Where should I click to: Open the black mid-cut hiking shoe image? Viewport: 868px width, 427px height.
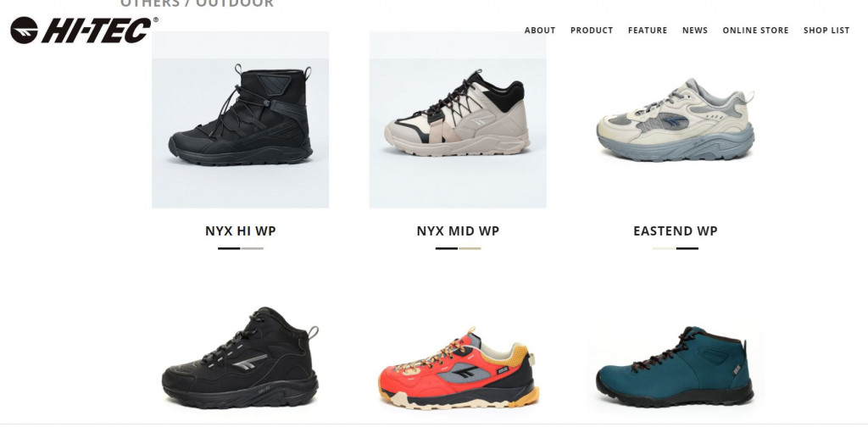[240, 358]
